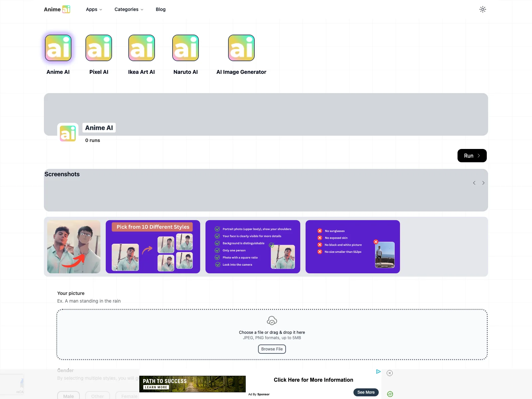Click the green circular ad provider icon
Image resolution: width=532 pixels, height=399 pixels.
390,394
